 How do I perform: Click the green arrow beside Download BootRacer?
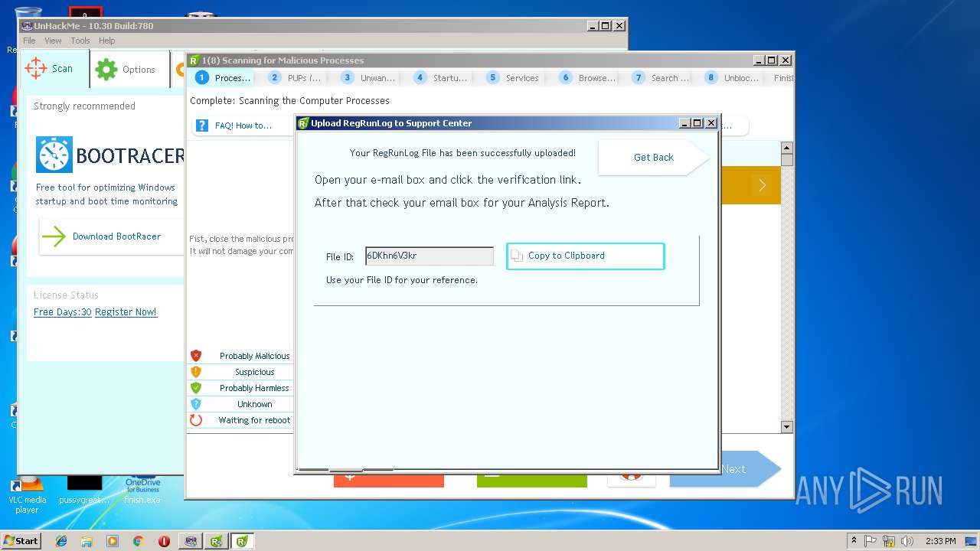click(x=54, y=236)
